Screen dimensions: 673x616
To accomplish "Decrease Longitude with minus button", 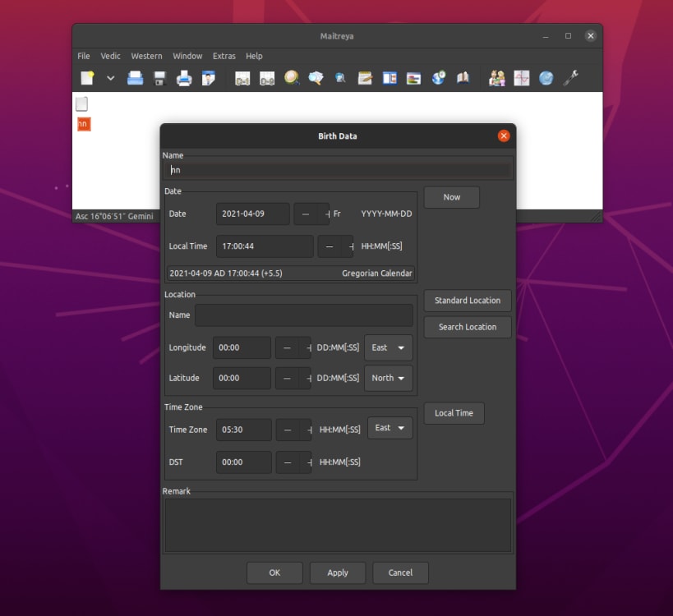I will [287, 347].
